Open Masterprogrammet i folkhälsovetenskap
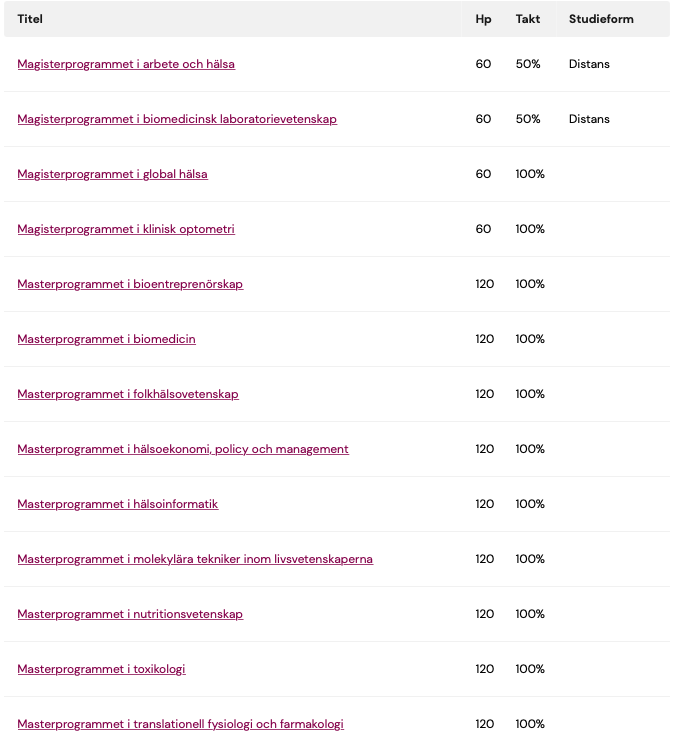 pyautogui.click(x=128, y=394)
